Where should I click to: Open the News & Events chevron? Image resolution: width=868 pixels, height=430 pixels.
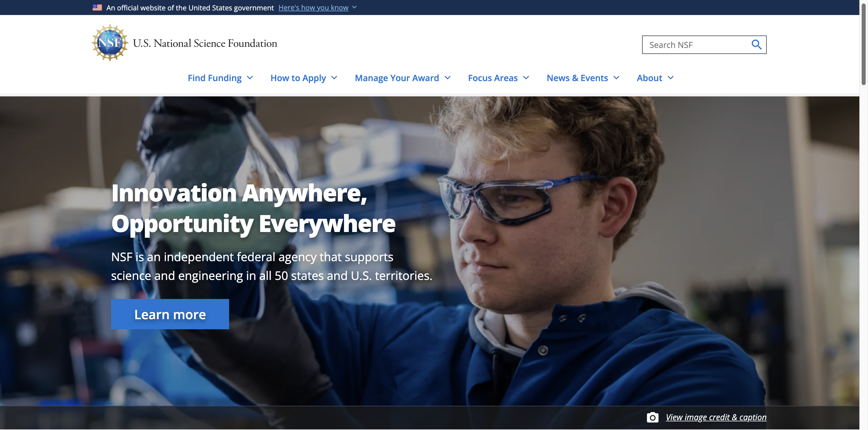tap(616, 78)
